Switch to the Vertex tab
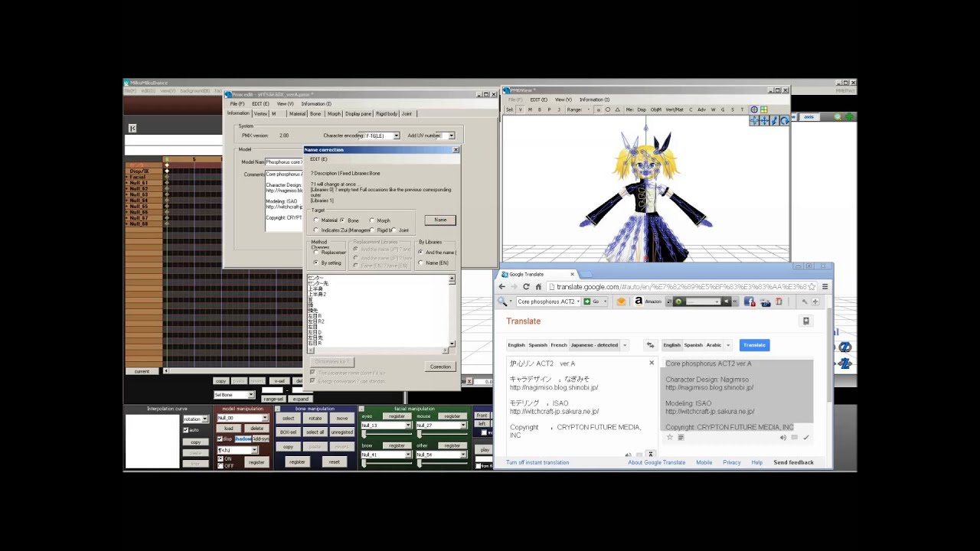The width and height of the screenshot is (980, 551). [x=260, y=114]
